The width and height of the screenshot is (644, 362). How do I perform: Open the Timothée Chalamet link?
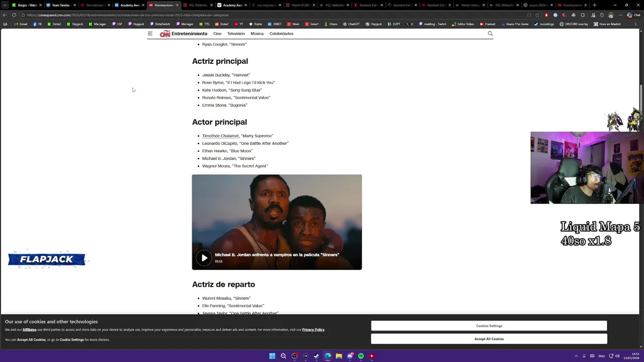[x=220, y=136]
